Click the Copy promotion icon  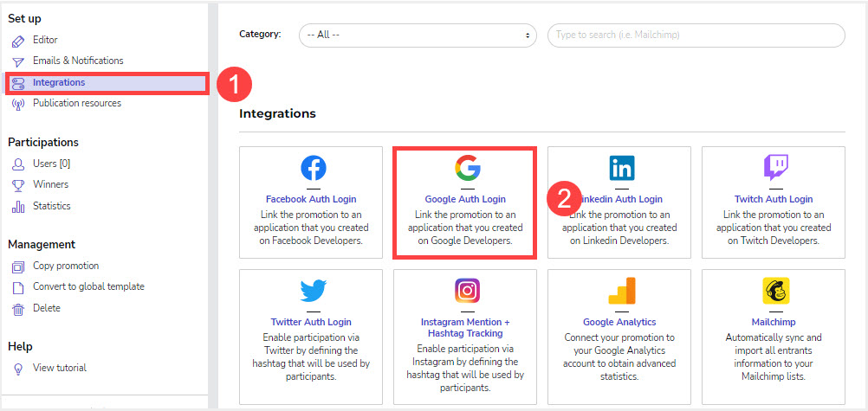point(18,267)
